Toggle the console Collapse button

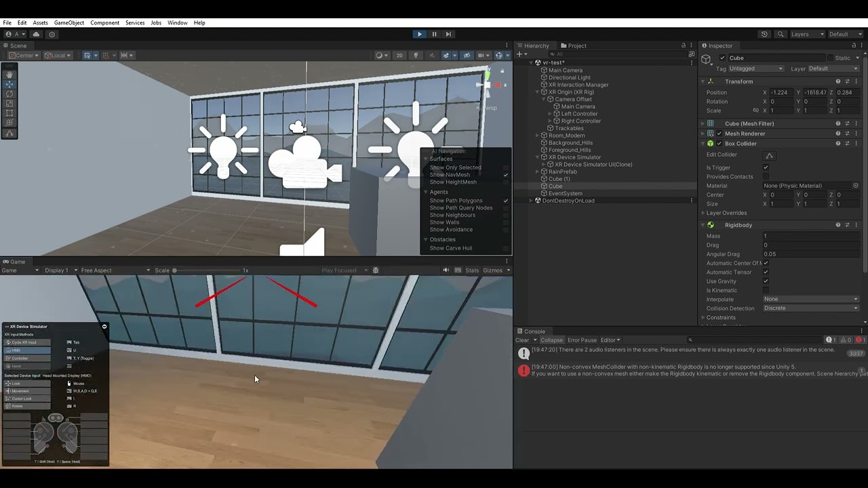(x=551, y=340)
